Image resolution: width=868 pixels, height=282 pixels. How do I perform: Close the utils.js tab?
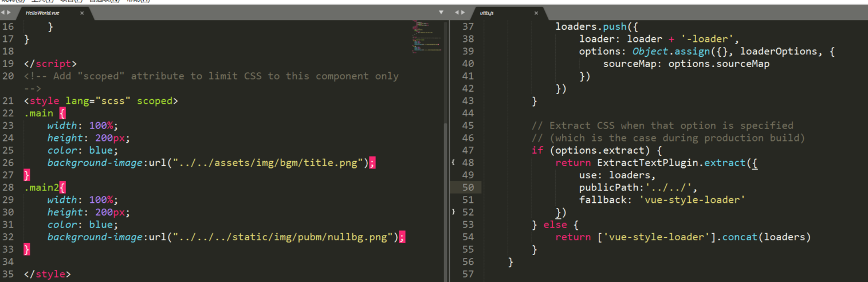click(536, 13)
